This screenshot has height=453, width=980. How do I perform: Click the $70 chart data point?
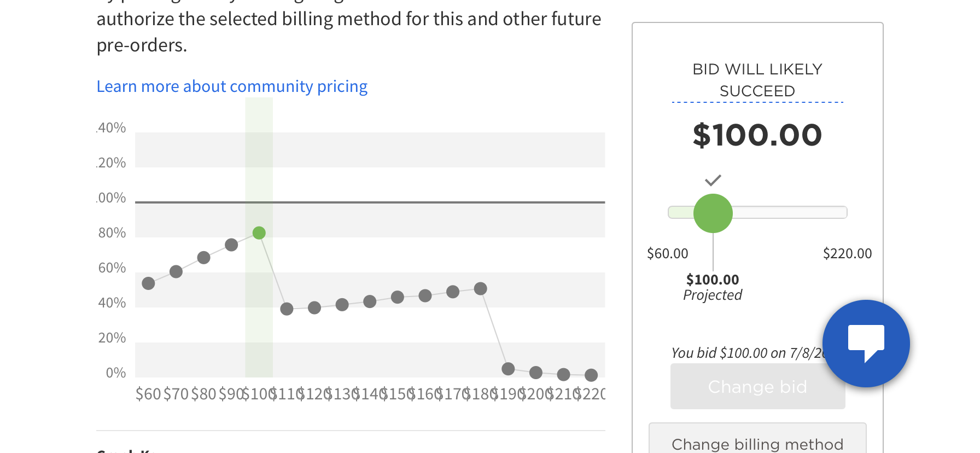[x=176, y=271]
